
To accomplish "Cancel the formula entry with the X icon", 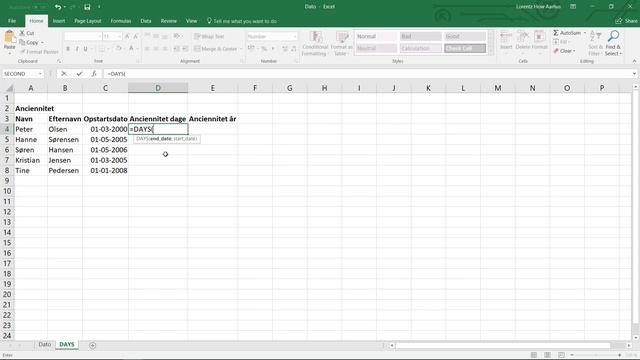I will (x=64, y=74).
